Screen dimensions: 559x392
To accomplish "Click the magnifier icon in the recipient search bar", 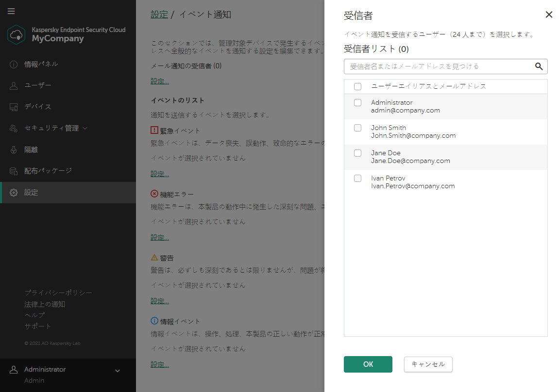I will click(x=539, y=66).
